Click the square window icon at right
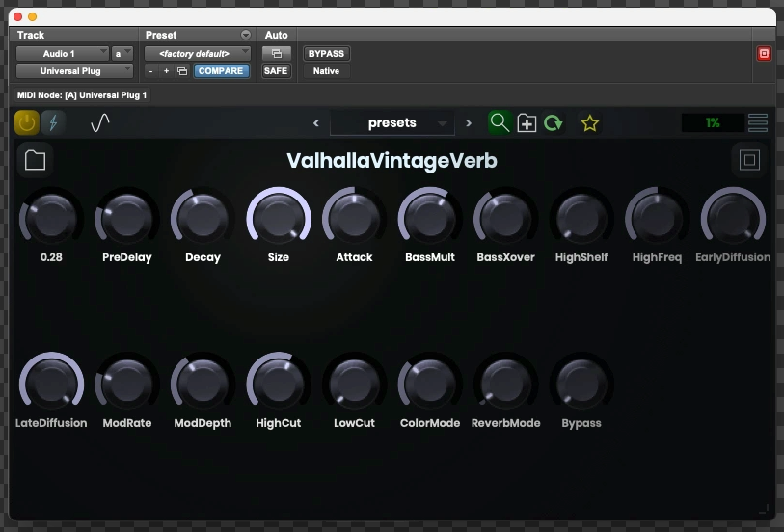The width and height of the screenshot is (784, 532). coord(749,160)
